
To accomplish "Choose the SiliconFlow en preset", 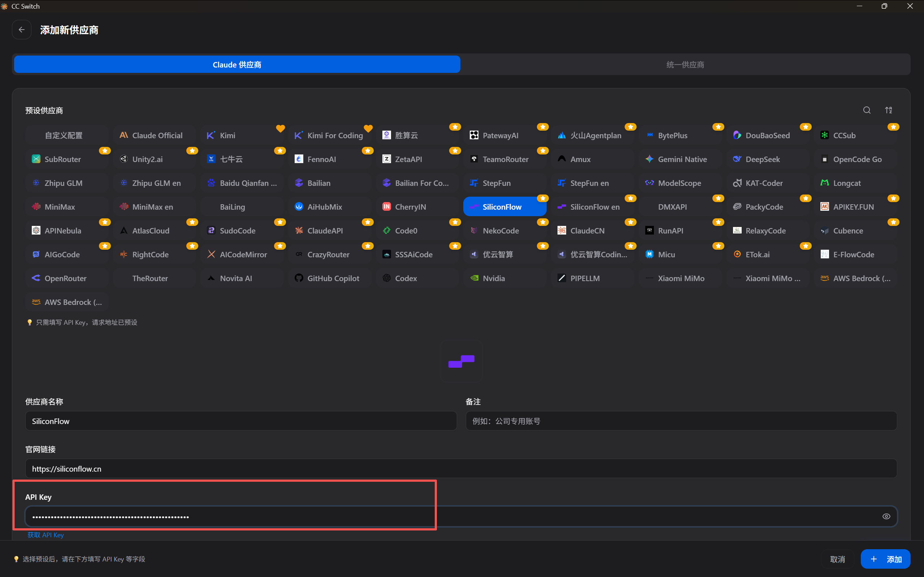I will (x=593, y=206).
